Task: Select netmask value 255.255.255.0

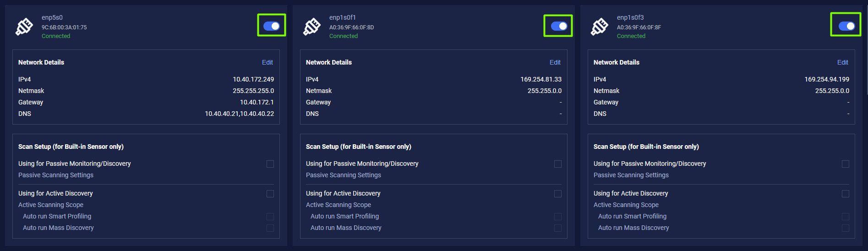Action: point(253,91)
